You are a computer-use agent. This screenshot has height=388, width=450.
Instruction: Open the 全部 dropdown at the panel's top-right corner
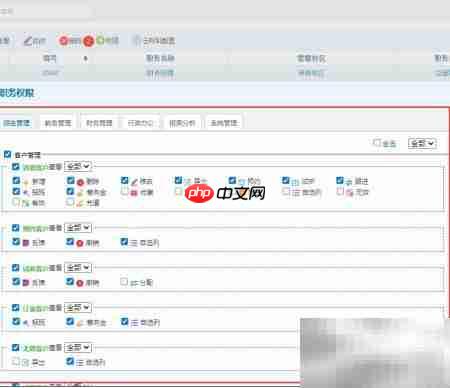[422, 143]
